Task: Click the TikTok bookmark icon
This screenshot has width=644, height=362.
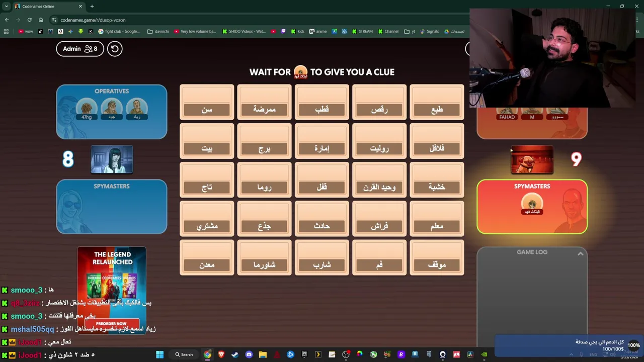Action: point(40,31)
